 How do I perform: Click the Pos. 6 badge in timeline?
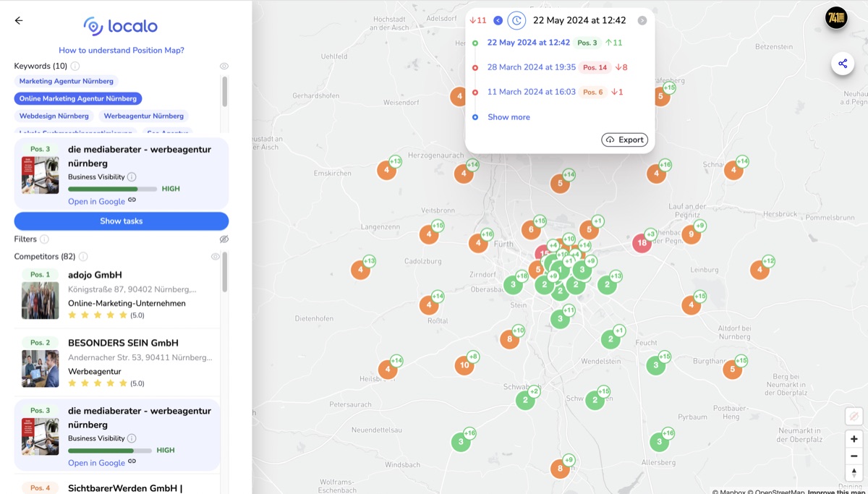[593, 92]
